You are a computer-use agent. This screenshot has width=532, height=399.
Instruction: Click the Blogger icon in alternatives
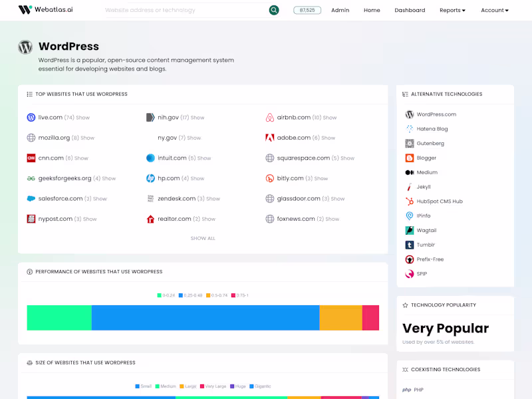(x=410, y=158)
